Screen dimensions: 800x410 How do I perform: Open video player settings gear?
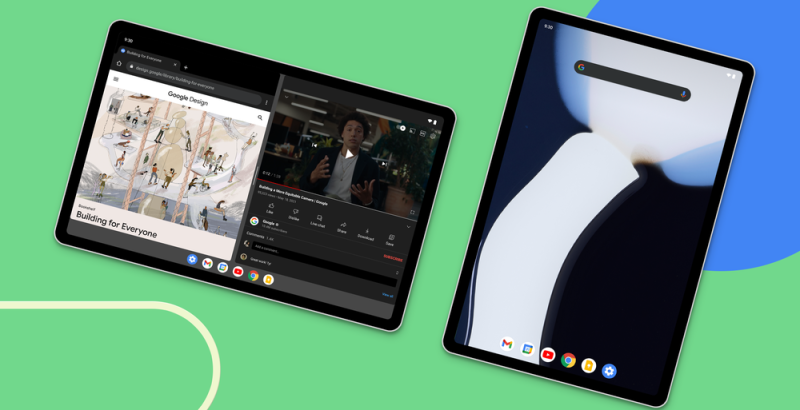[x=433, y=136]
